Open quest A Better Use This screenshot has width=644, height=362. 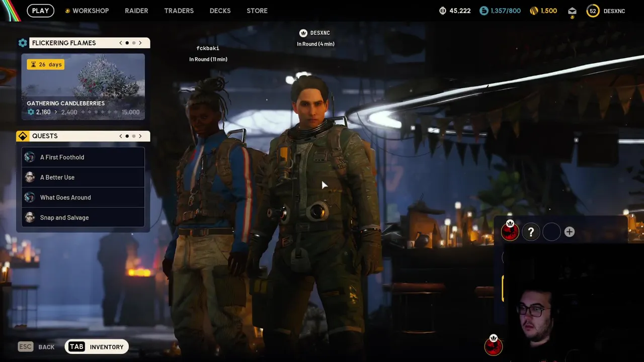[83, 177]
